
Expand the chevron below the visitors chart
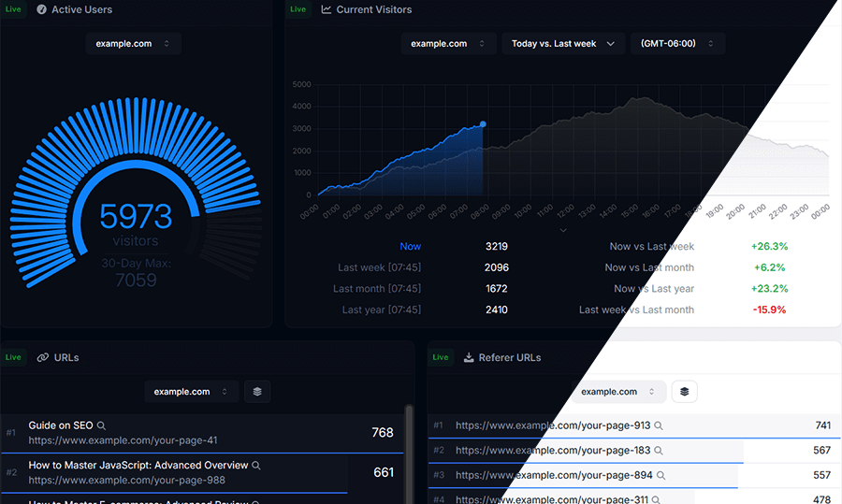click(563, 230)
